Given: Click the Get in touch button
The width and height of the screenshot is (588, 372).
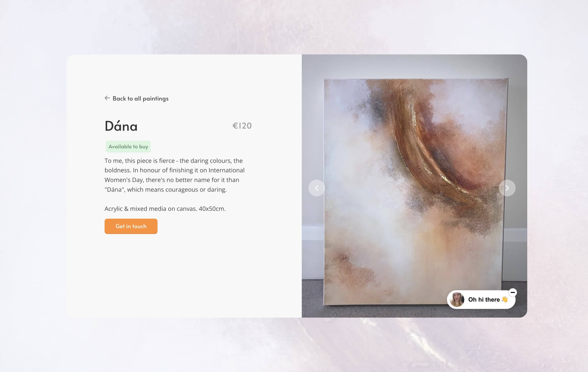Looking at the screenshot, I should (131, 226).
